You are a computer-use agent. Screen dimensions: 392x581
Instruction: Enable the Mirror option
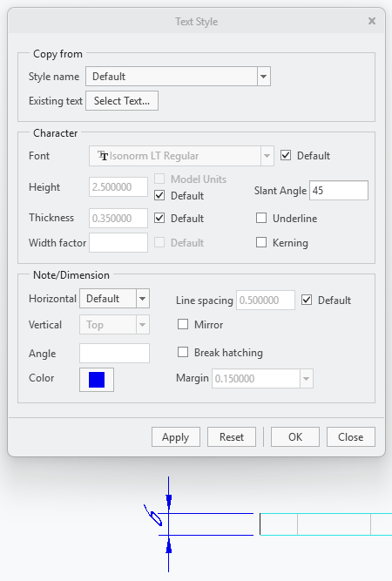click(x=183, y=324)
